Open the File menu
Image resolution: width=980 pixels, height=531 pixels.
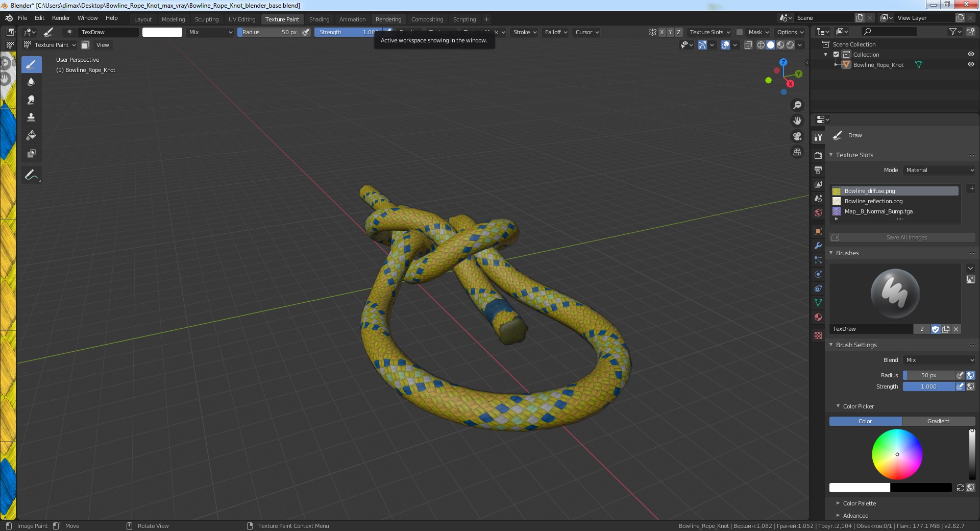click(22, 18)
